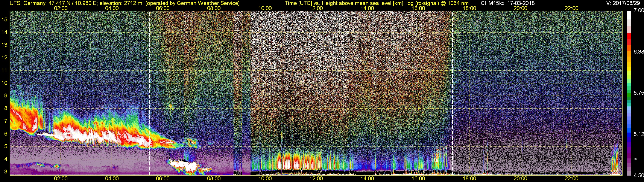Viewport: 644px width, 182px height.
Task: Click the "11." height axis label
Action: click(x=5, y=70)
